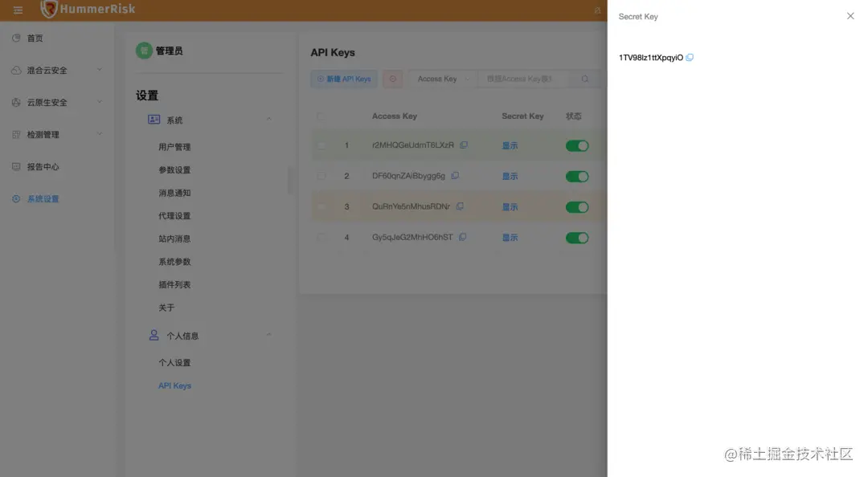Copy the displayed Secret Key value
The width and height of the screenshot is (868, 477).
tap(690, 58)
